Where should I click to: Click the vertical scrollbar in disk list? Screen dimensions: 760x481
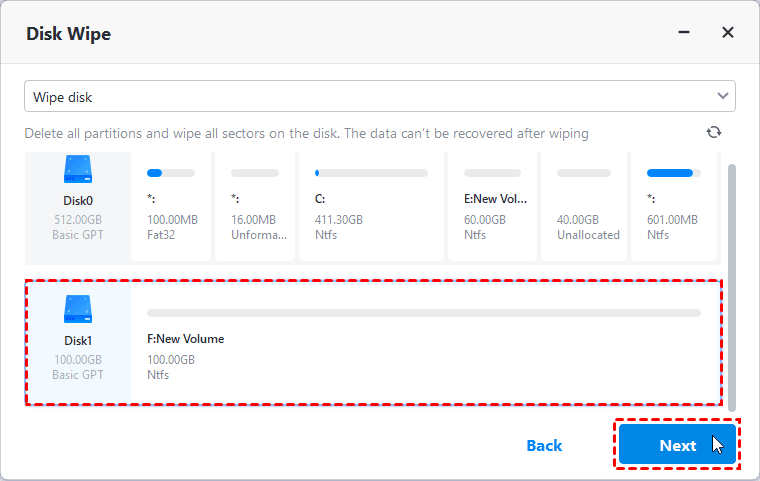tap(732, 280)
